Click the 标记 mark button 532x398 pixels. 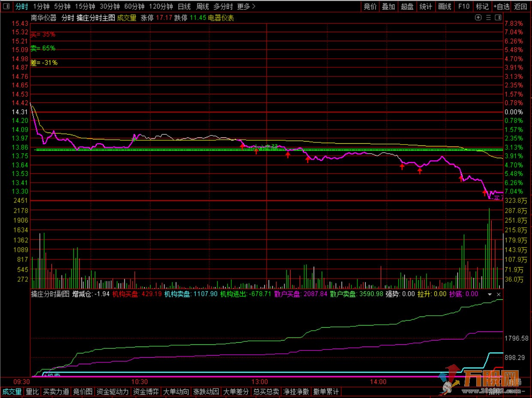(482, 6)
